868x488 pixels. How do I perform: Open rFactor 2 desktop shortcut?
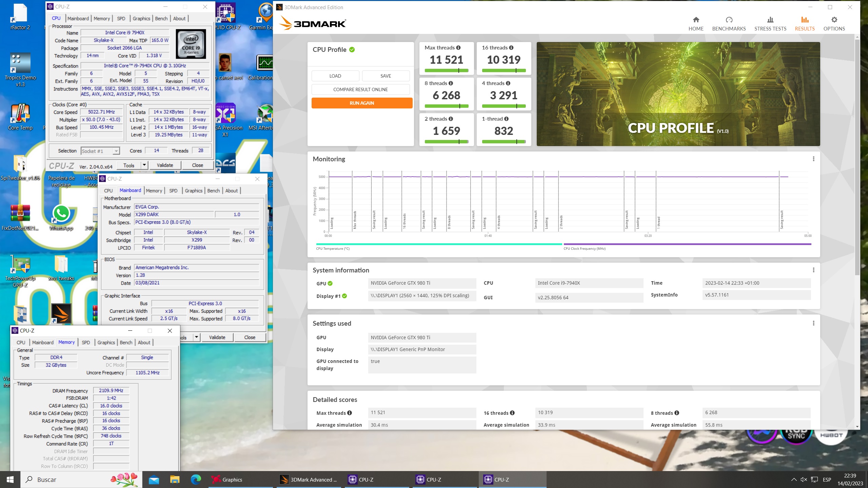20,17
